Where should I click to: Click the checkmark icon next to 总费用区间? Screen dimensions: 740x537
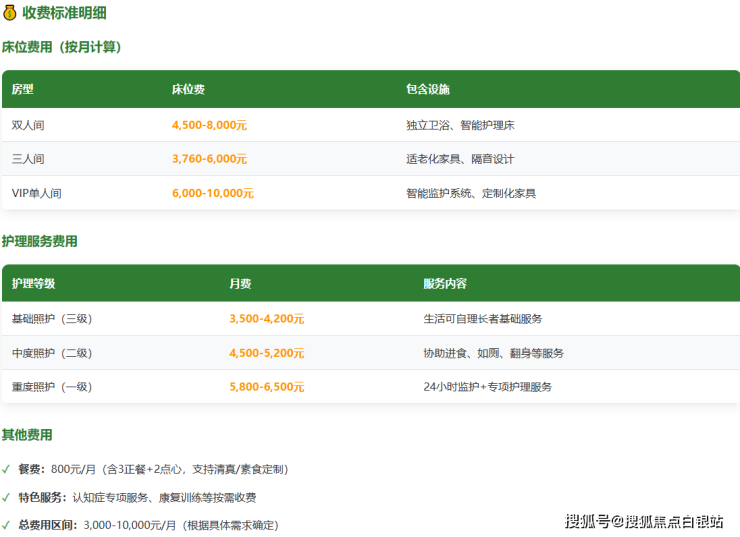click(7, 525)
